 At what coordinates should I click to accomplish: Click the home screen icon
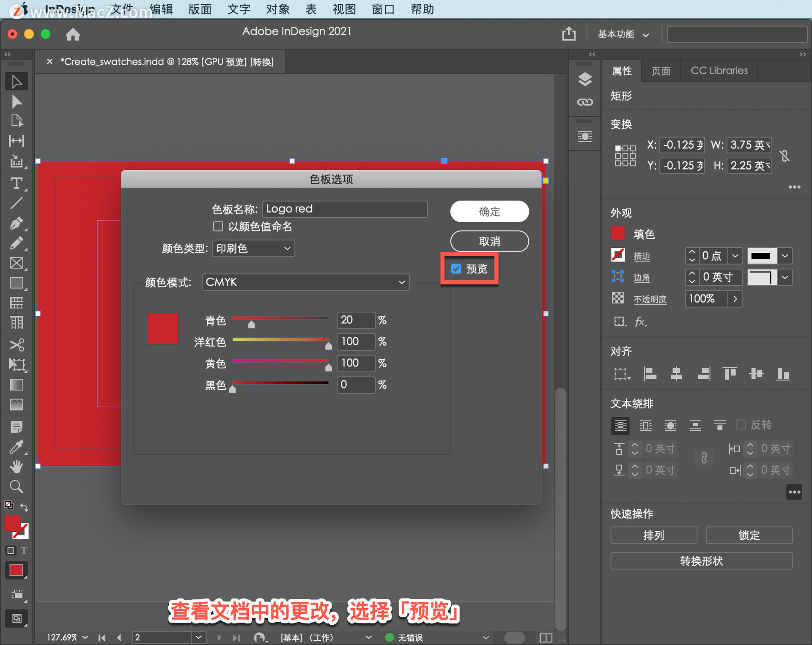(73, 34)
